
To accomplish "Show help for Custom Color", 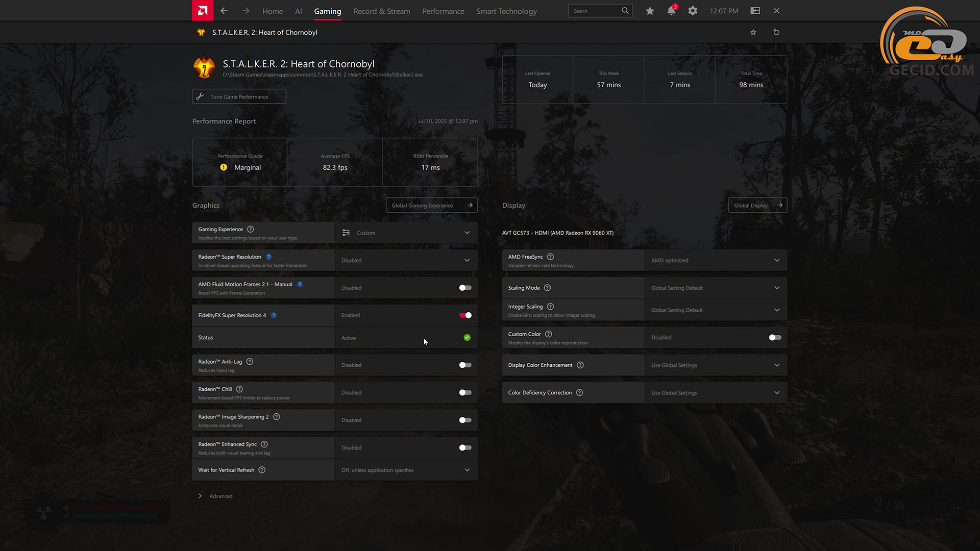I will tap(549, 334).
